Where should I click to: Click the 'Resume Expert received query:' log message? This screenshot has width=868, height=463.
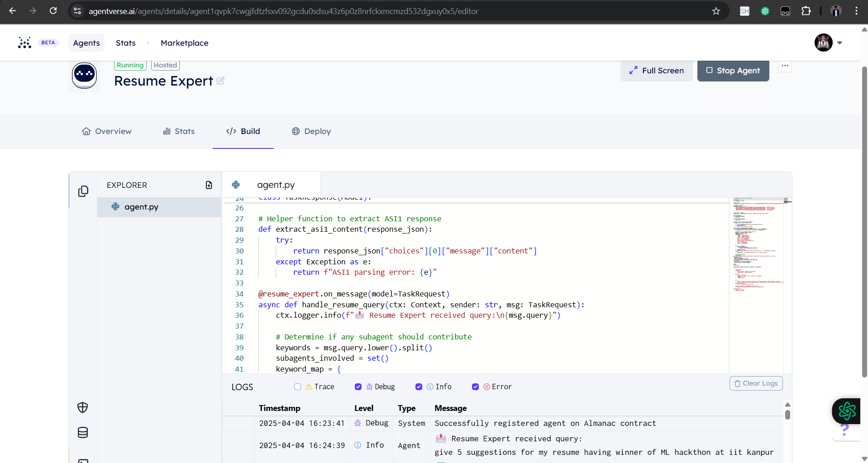pyautogui.click(x=508, y=439)
